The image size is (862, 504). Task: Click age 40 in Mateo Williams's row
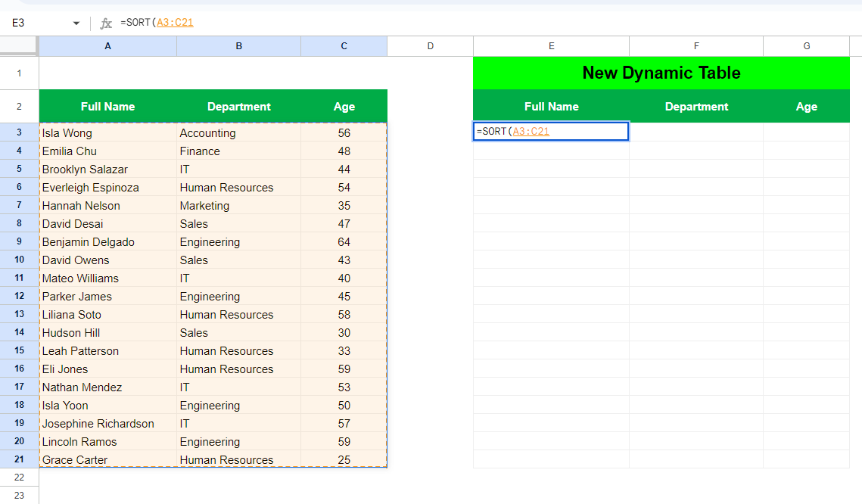click(344, 278)
